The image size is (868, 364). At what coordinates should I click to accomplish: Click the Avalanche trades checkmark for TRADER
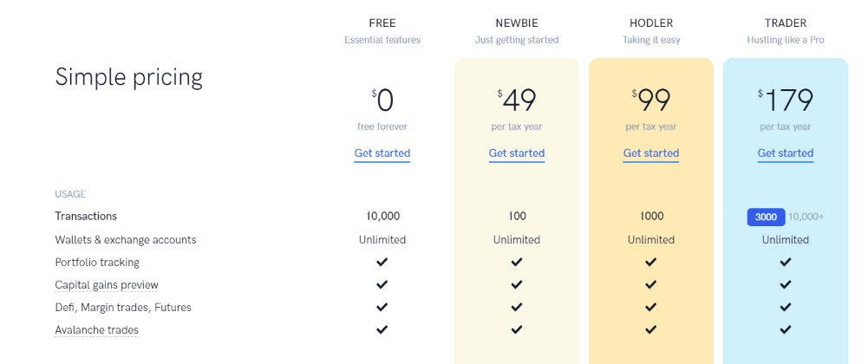(x=786, y=329)
